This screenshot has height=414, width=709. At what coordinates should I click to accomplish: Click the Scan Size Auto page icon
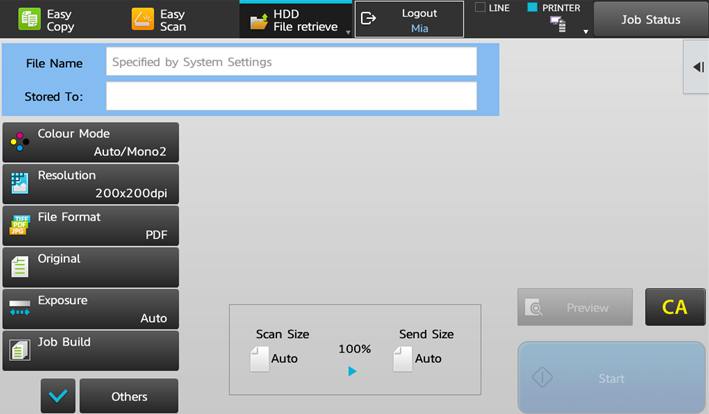point(260,359)
